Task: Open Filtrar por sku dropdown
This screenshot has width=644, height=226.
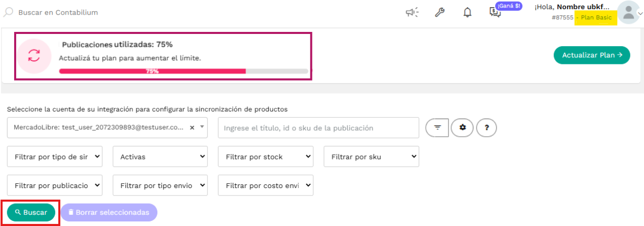Action: 372,157
